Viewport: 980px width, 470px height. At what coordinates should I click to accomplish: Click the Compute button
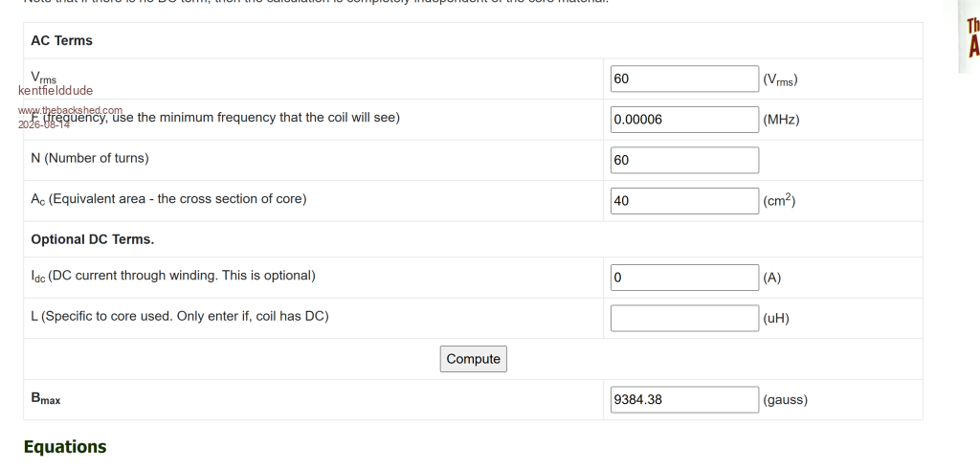(473, 359)
